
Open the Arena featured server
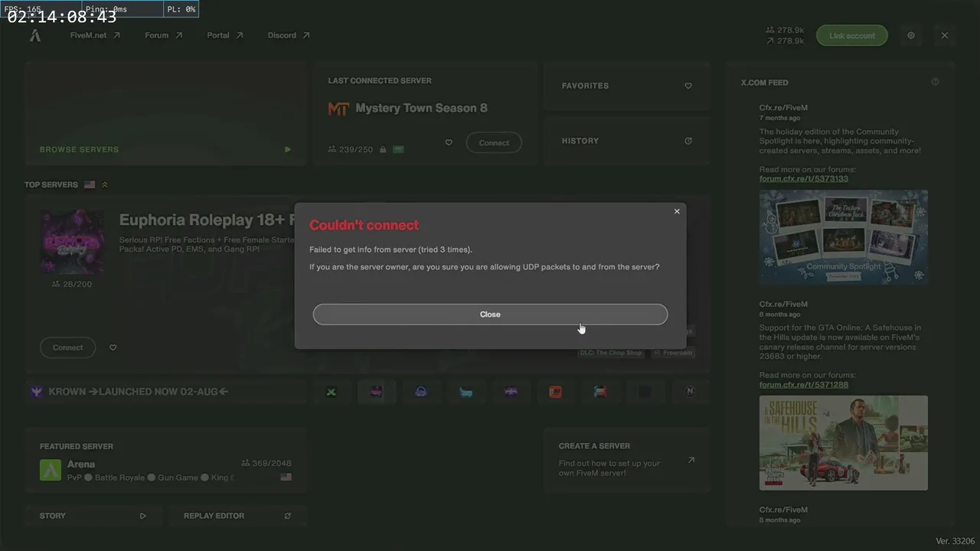click(165, 461)
